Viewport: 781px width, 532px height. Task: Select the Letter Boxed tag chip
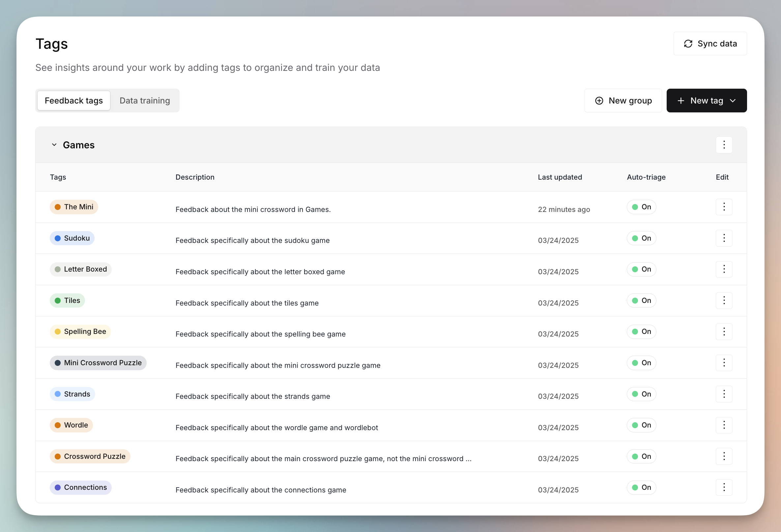(x=81, y=269)
